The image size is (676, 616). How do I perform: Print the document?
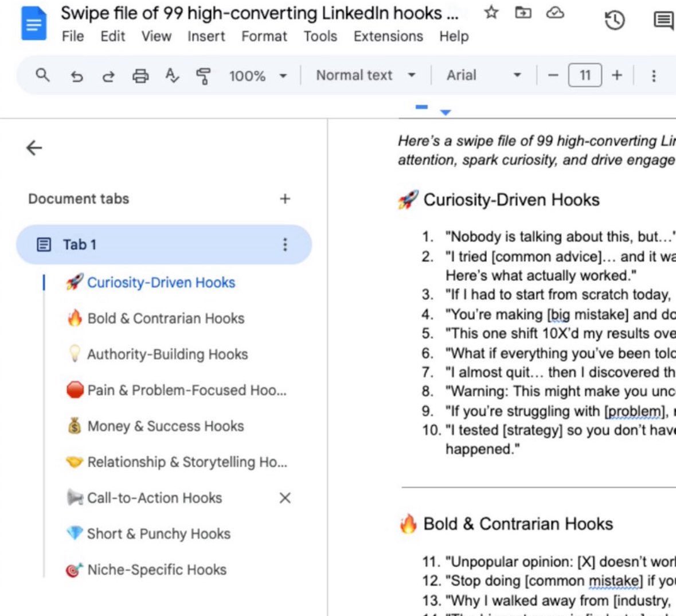click(x=140, y=76)
